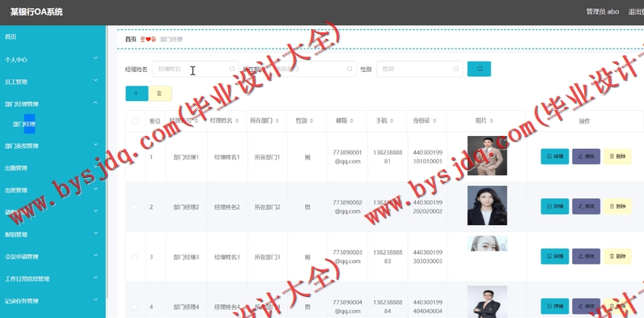The image size is (644, 318).
Task: Sort table by 身份证 column arrows
Action: pos(434,121)
